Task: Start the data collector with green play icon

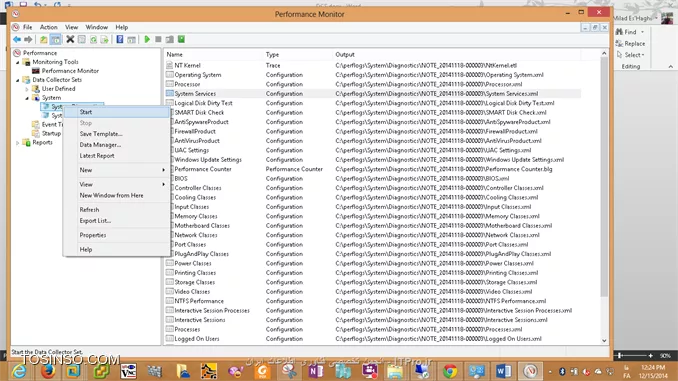Action: (x=147, y=39)
